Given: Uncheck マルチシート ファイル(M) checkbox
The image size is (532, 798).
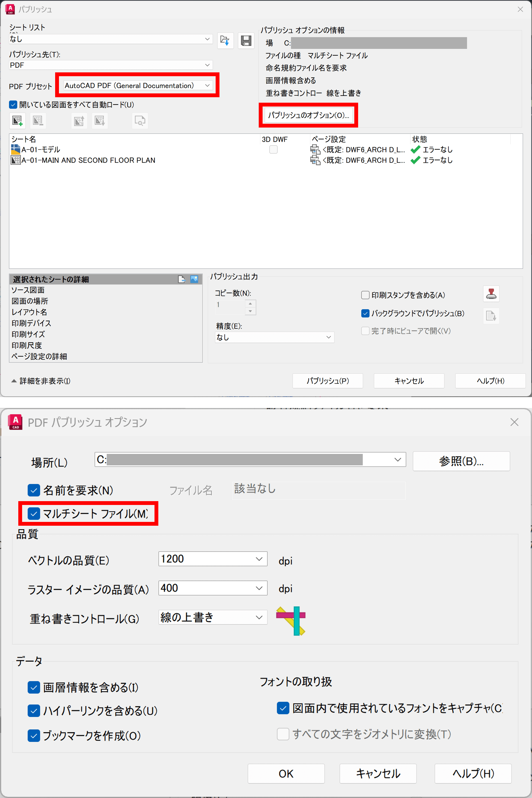Looking at the screenshot, I should click(34, 513).
